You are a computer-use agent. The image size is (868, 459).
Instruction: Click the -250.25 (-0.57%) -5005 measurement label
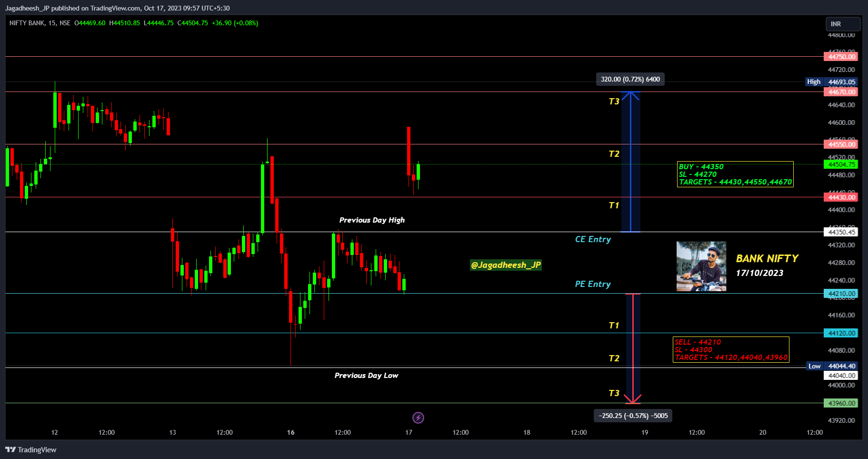pyautogui.click(x=633, y=416)
